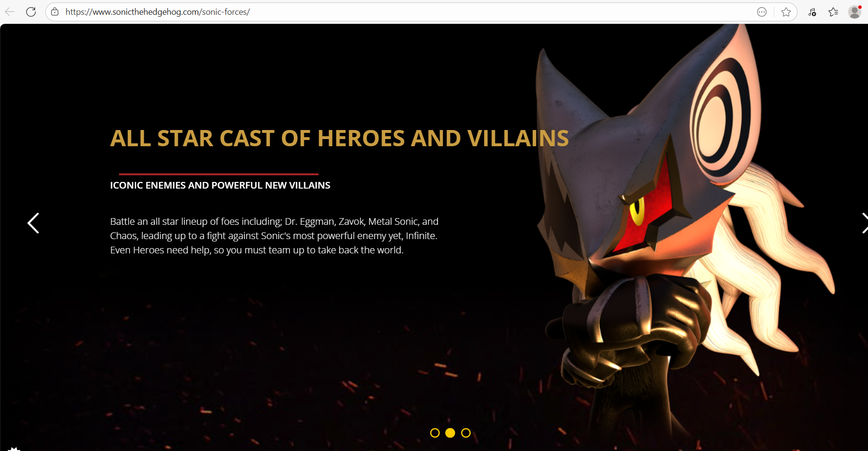Reload the Sonic Forces page

point(31,12)
